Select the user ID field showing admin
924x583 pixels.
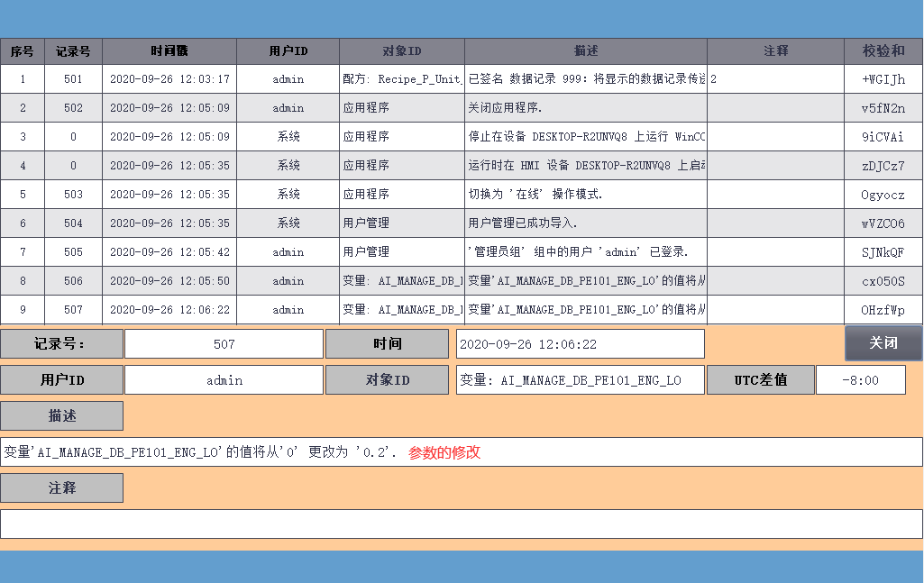click(x=224, y=380)
